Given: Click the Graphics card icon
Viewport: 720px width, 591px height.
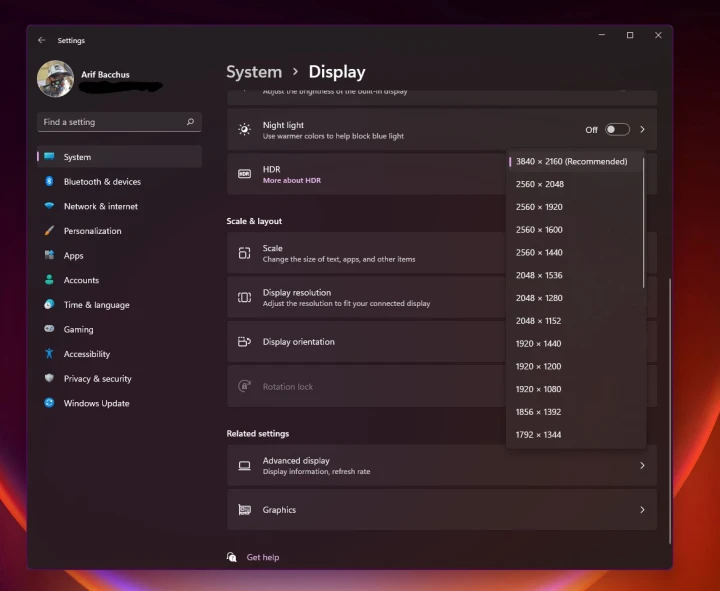Looking at the screenshot, I should pyautogui.click(x=244, y=510).
